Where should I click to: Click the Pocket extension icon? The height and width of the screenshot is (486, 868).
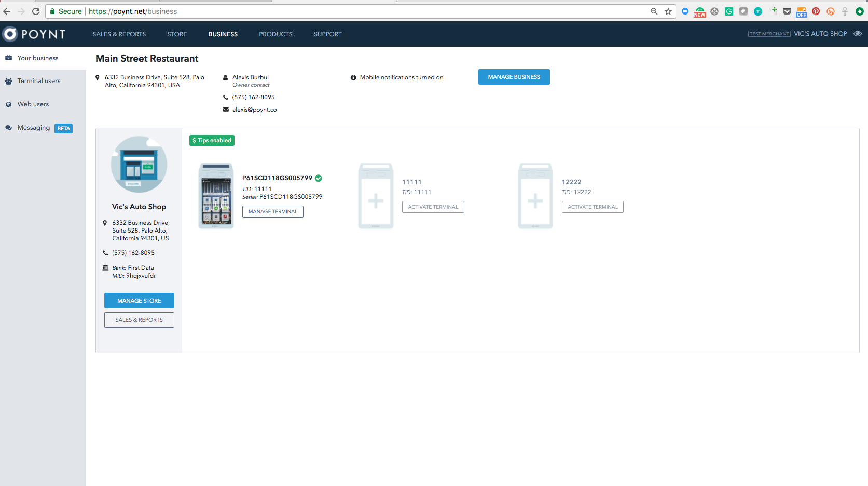pos(787,11)
